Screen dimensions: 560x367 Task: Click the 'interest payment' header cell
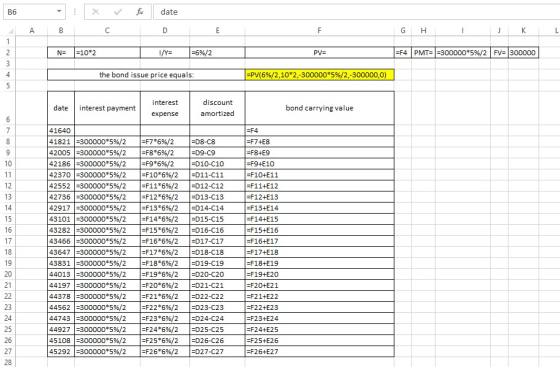pos(108,108)
